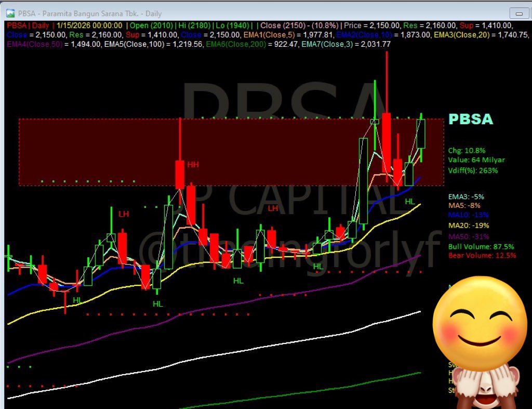Viewport: 532px width, 409px height.
Task: Click 'EMA5(Close,100) = 1,219.56' indicator label
Action: (153, 44)
